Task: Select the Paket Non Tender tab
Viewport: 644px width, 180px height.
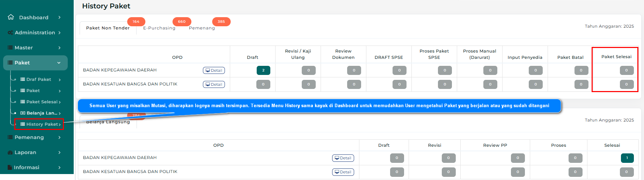Action: pos(108,28)
